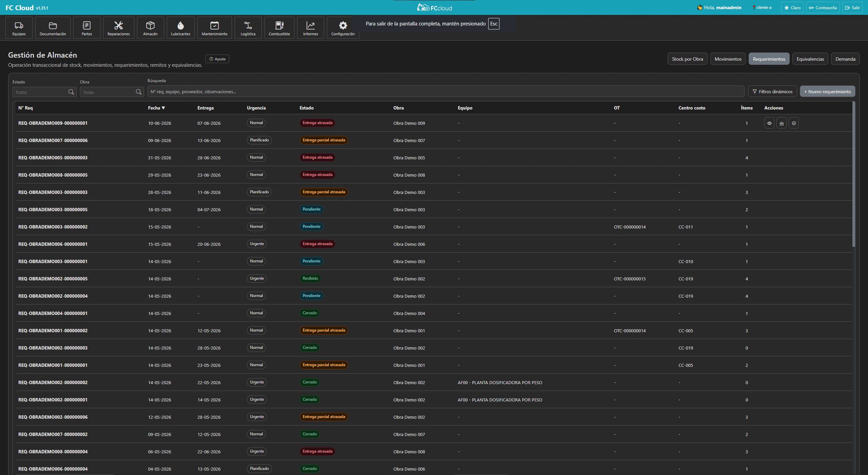Open the Logística route module
Screen dimensions: 868x475
click(x=248, y=27)
